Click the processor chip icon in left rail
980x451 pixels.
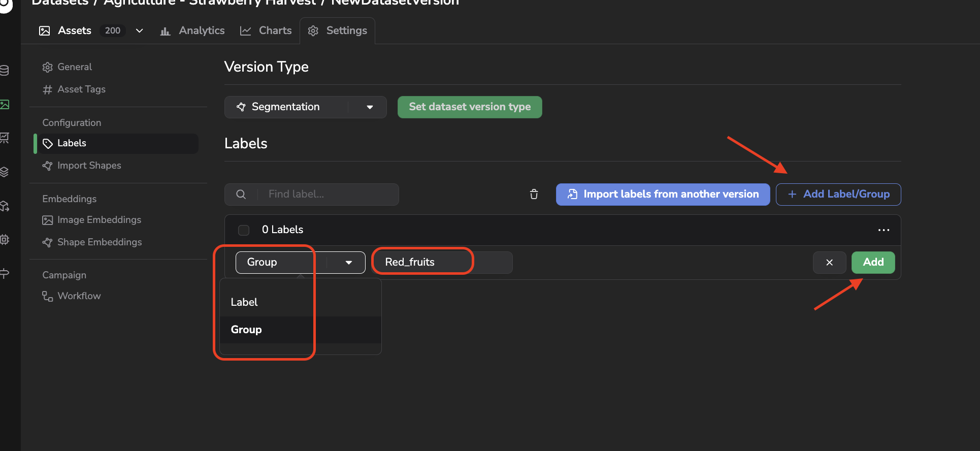coord(5,240)
